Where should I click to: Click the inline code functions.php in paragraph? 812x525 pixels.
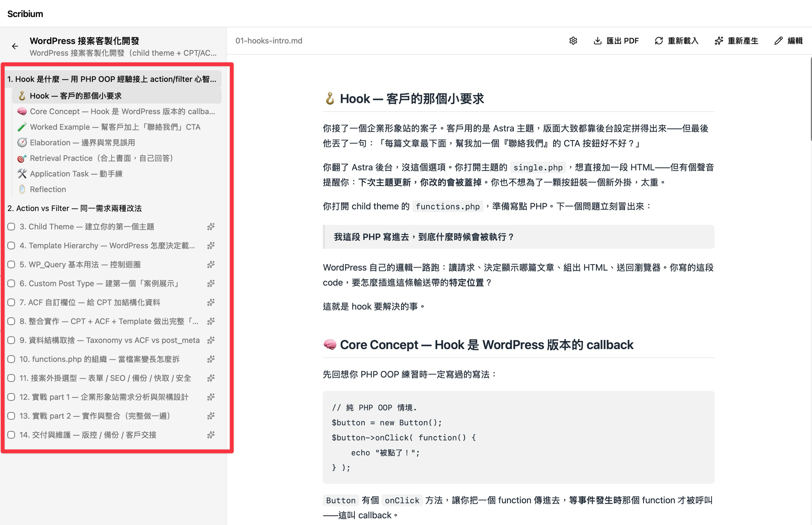(x=447, y=207)
